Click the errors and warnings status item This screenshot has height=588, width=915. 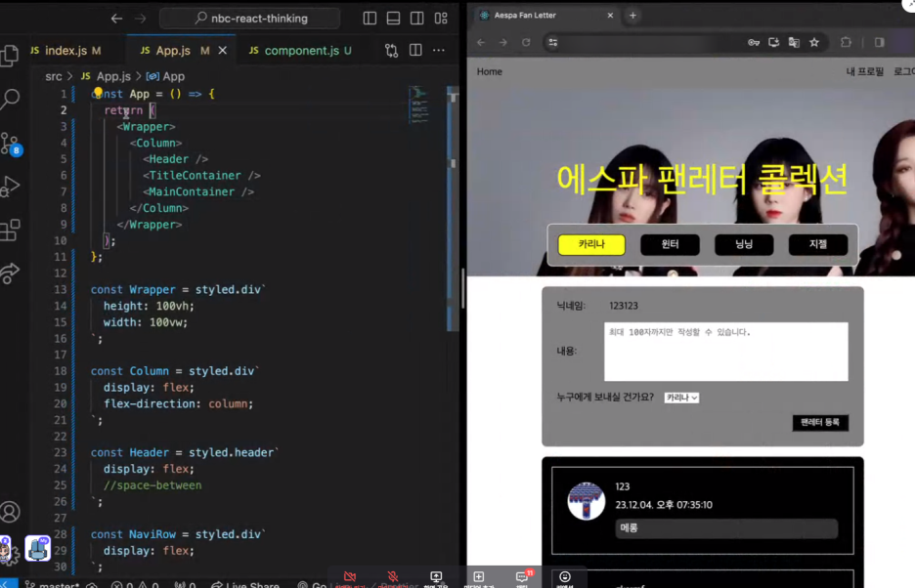point(135,584)
